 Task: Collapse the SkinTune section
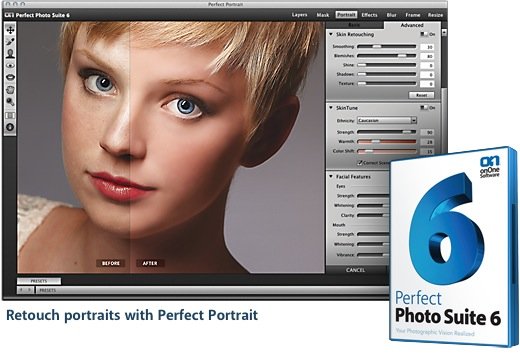[x=331, y=108]
